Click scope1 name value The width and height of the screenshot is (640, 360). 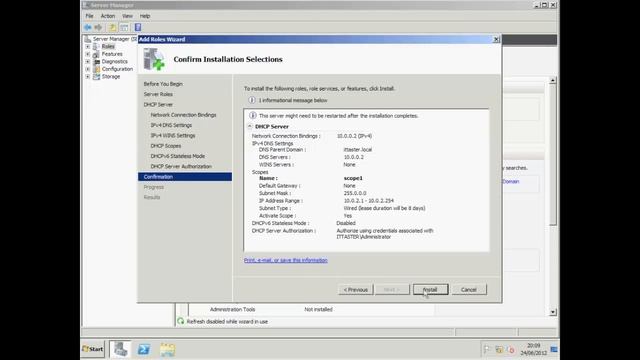pos(353,178)
